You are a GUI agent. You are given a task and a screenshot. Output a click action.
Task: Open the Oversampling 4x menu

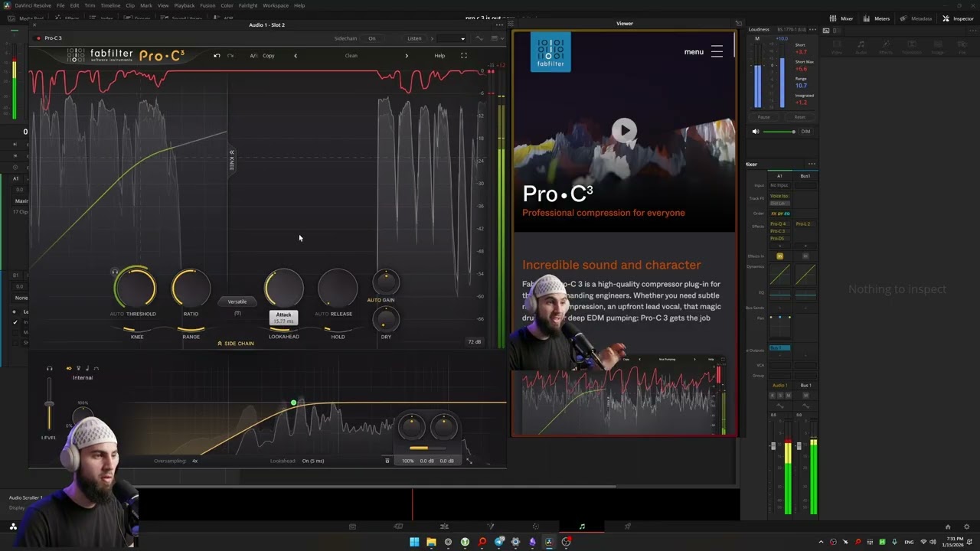[195, 461]
